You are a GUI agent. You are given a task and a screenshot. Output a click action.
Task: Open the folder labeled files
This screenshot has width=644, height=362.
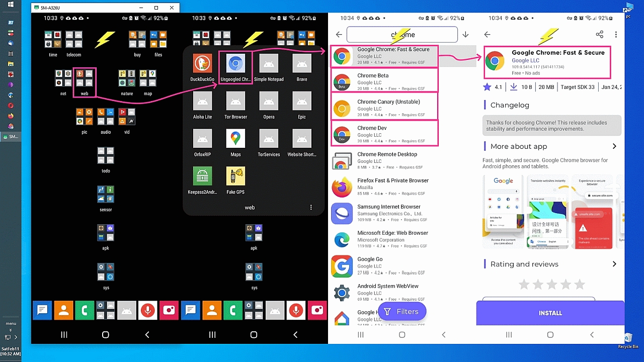click(x=158, y=44)
